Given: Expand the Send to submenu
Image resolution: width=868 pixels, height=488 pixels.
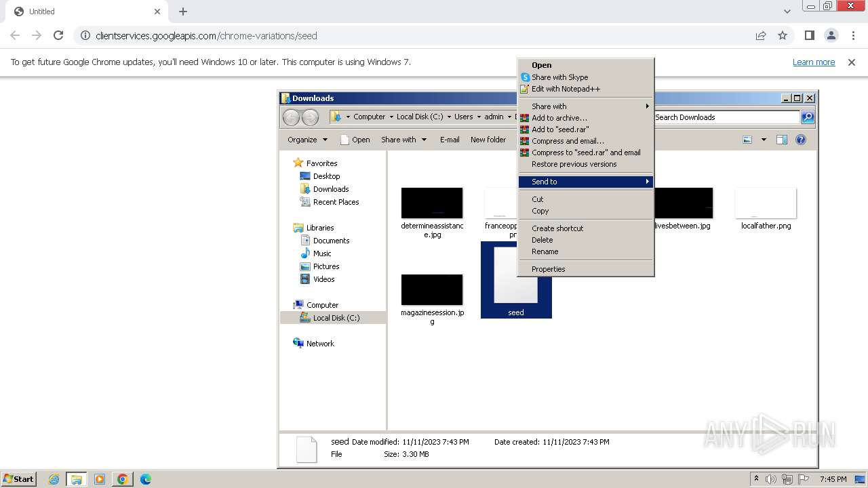Looking at the screenshot, I should point(586,182).
